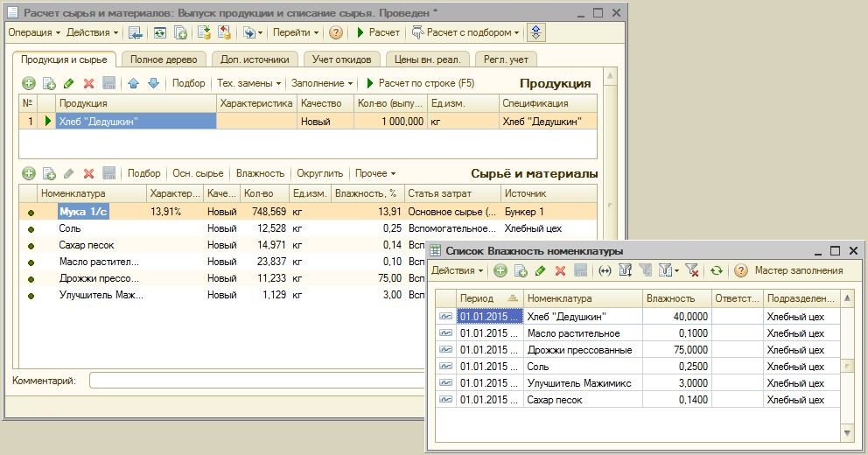Select the Дрожжи прессованные record in Влажность list
The width and height of the screenshot is (868, 455).
pos(638,350)
